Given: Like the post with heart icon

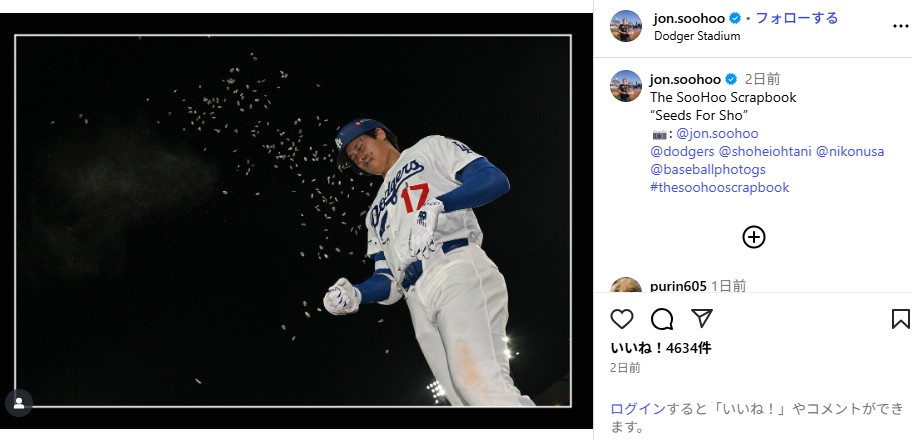Looking at the screenshot, I should [622, 319].
